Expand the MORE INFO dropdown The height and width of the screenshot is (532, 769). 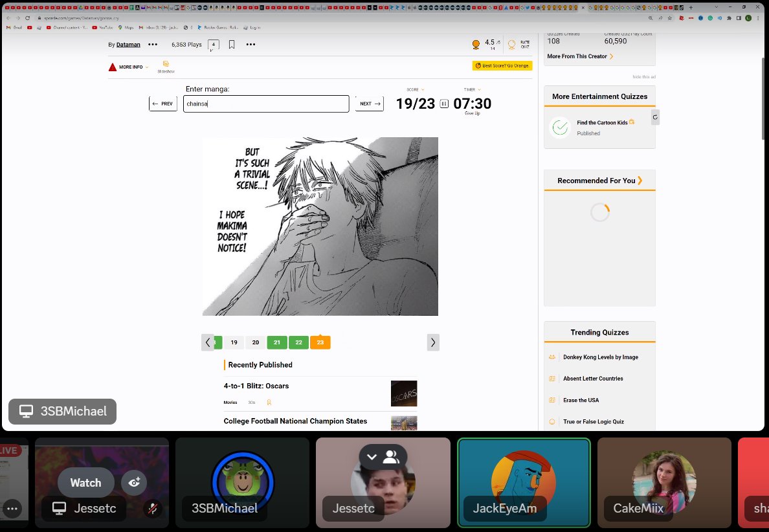click(x=129, y=67)
